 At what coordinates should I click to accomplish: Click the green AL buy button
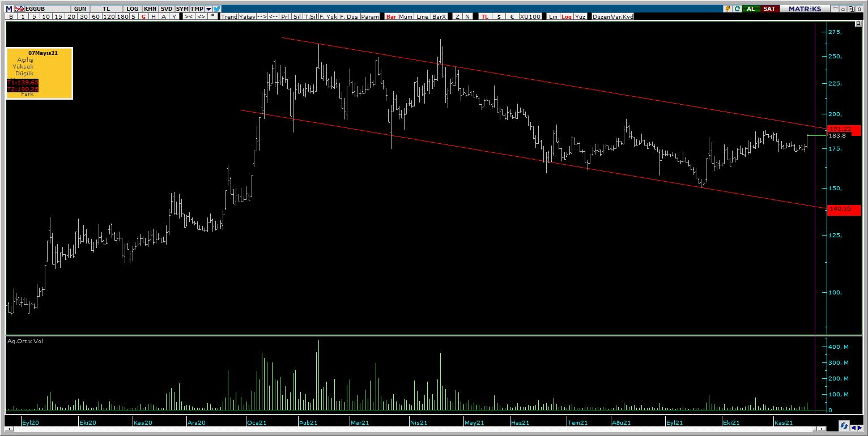(x=751, y=9)
